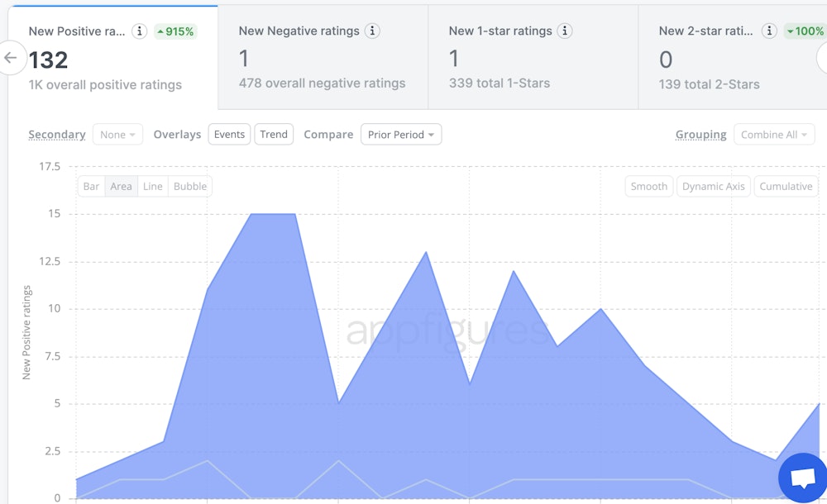Click the 'New Positive ratings' axis title

pyautogui.click(x=26, y=332)
